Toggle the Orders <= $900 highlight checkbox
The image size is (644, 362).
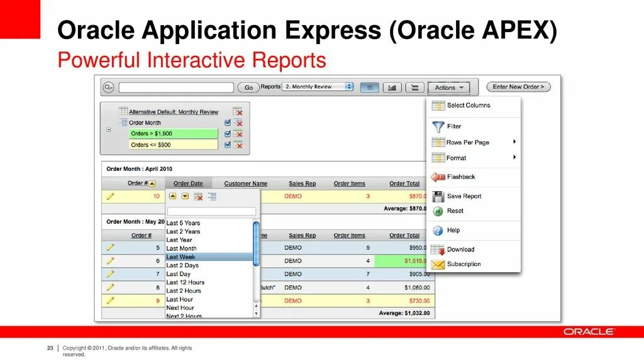coord(228,145)
